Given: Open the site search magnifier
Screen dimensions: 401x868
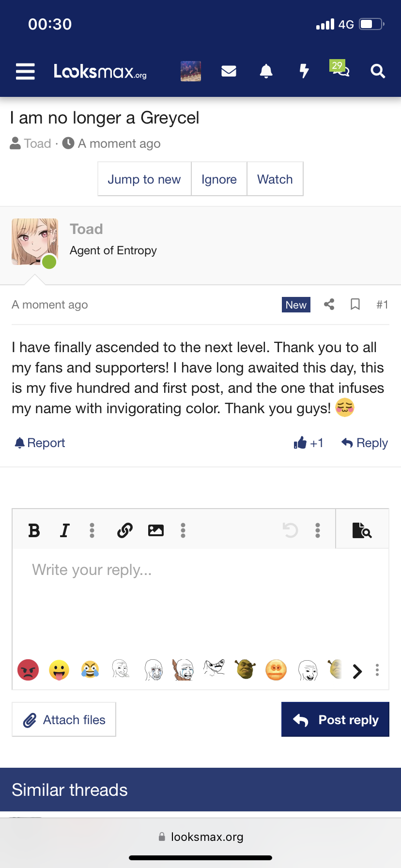Looking at the screenshot, I should point(378,72).
